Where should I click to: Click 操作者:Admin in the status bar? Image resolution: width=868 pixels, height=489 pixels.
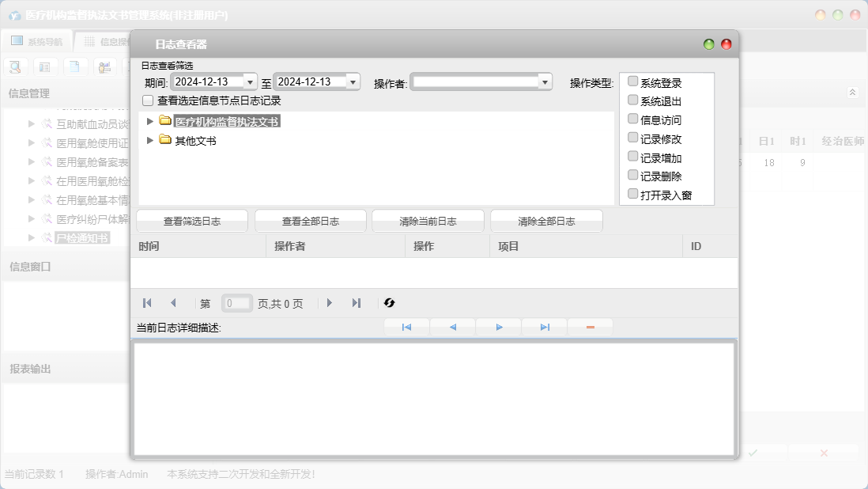pyautogui.click(x=116, y=474)
